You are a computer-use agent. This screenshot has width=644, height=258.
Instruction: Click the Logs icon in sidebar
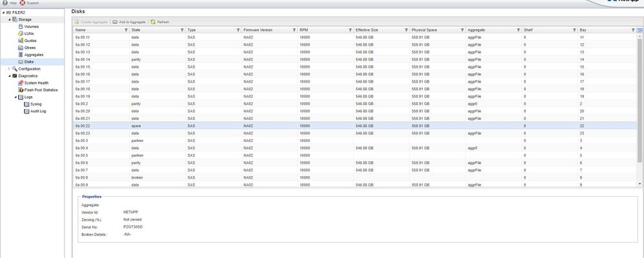tap(21, 97)
